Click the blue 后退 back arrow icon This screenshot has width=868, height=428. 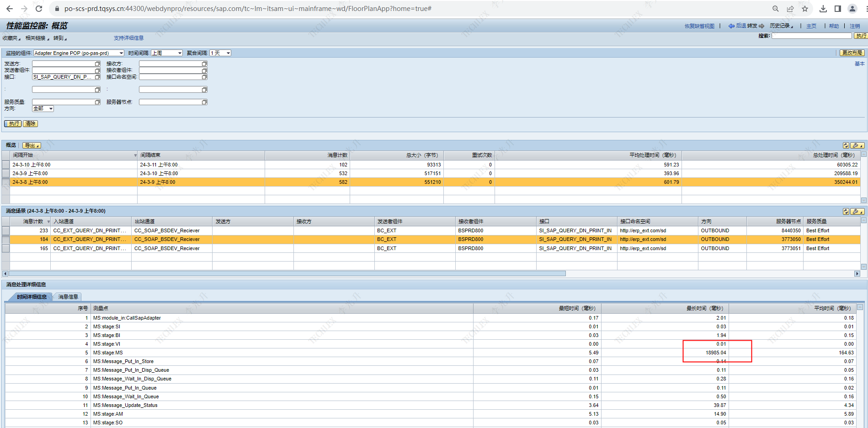pyautogui.click(x=731, y=26)
